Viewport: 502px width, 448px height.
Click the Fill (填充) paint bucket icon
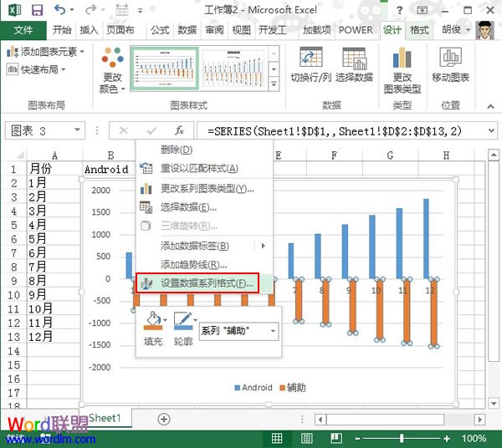(152, 321)
